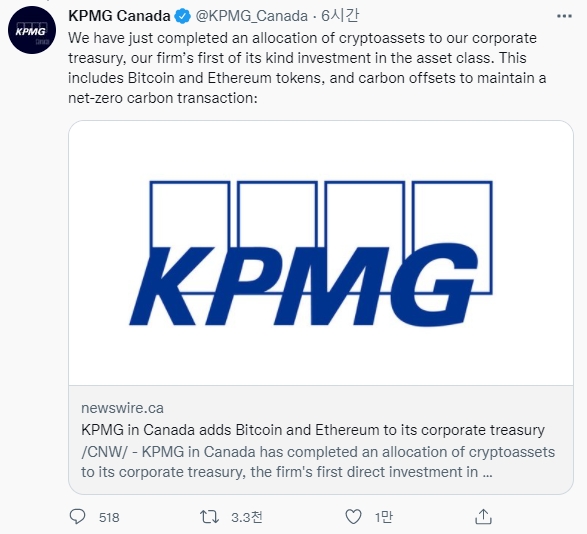Open the 6시간 timestamp link
Image resolution: width=587 pixels, height=534 pixels.
pyautogui.click(x=340, y=16)
